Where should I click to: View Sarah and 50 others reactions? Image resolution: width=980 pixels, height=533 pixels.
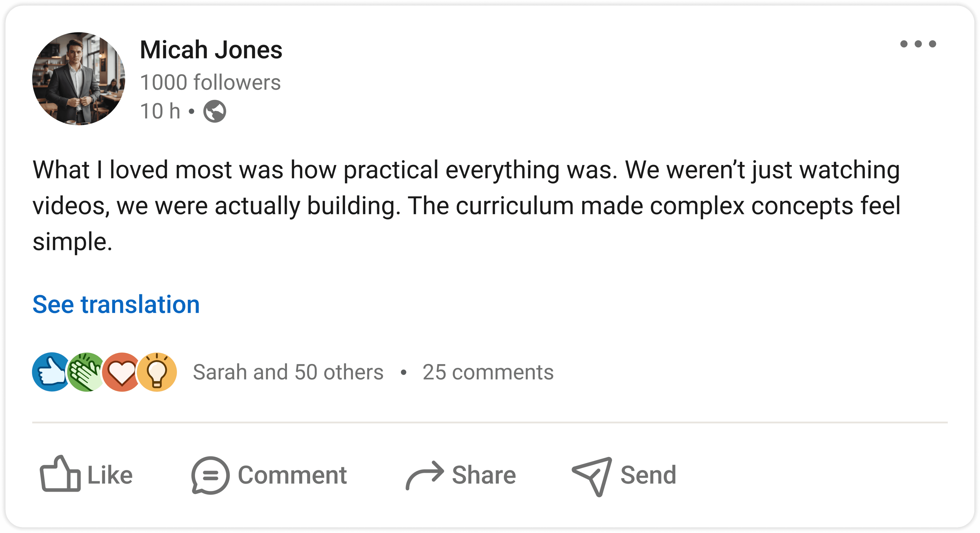(288, 372)
